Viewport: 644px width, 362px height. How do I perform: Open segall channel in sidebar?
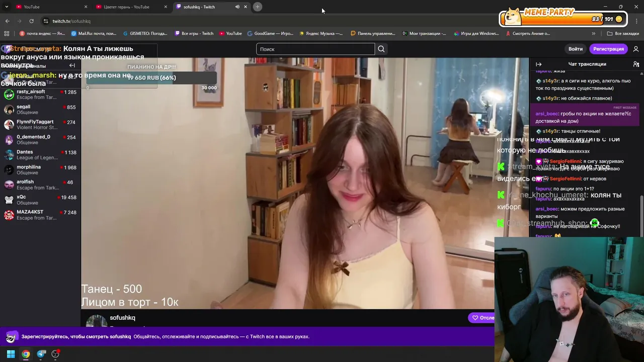pos(40,110)
